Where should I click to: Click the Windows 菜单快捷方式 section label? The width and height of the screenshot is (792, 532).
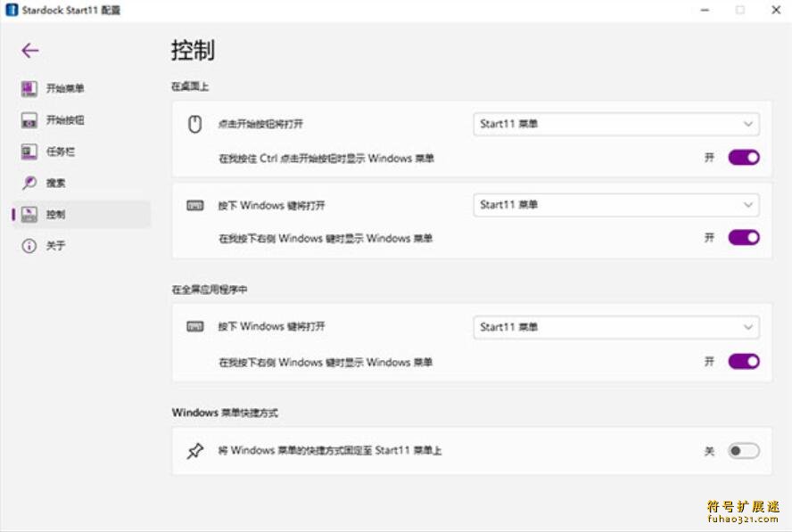(225, 413)
